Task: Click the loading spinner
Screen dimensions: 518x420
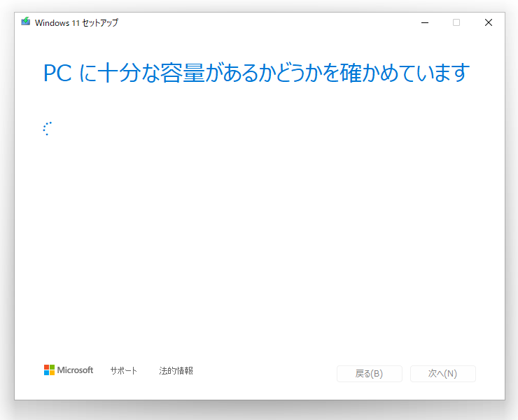Action: pyautogui.click(x=48, y=129)
